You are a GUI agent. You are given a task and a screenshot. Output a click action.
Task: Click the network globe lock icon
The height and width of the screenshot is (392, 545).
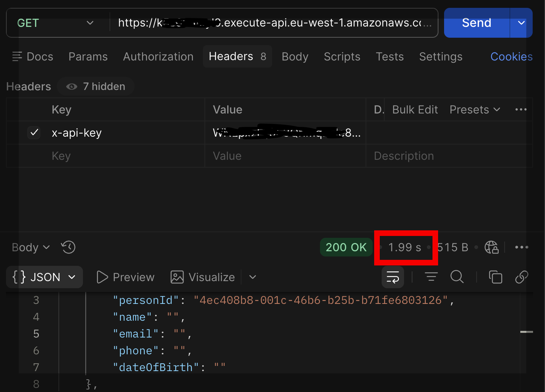pos(492,247)
